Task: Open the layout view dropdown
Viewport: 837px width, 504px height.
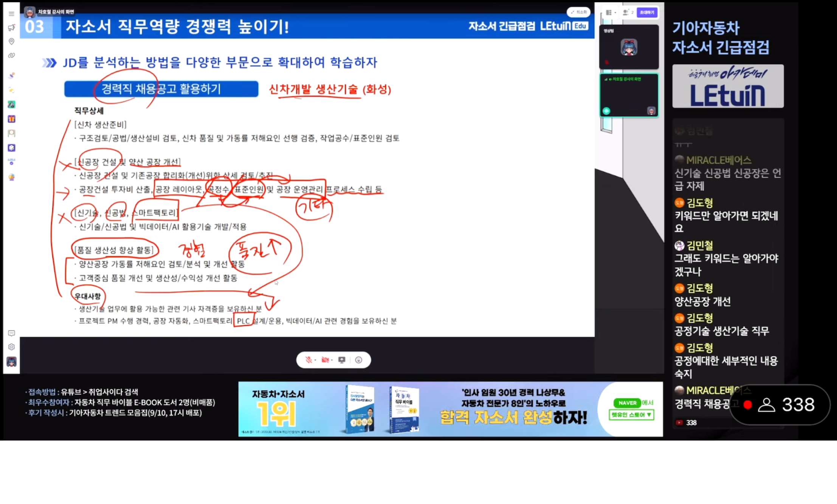Action: tap(611, 12)
